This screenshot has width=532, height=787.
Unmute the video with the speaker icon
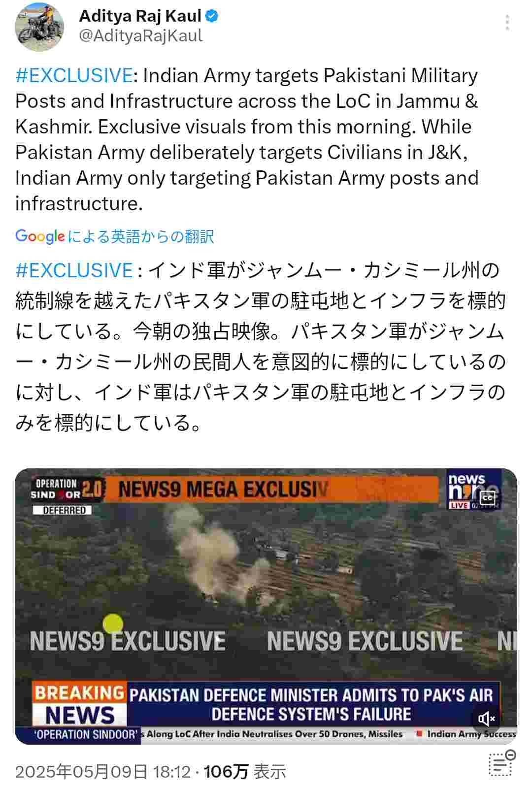[487, 719]
